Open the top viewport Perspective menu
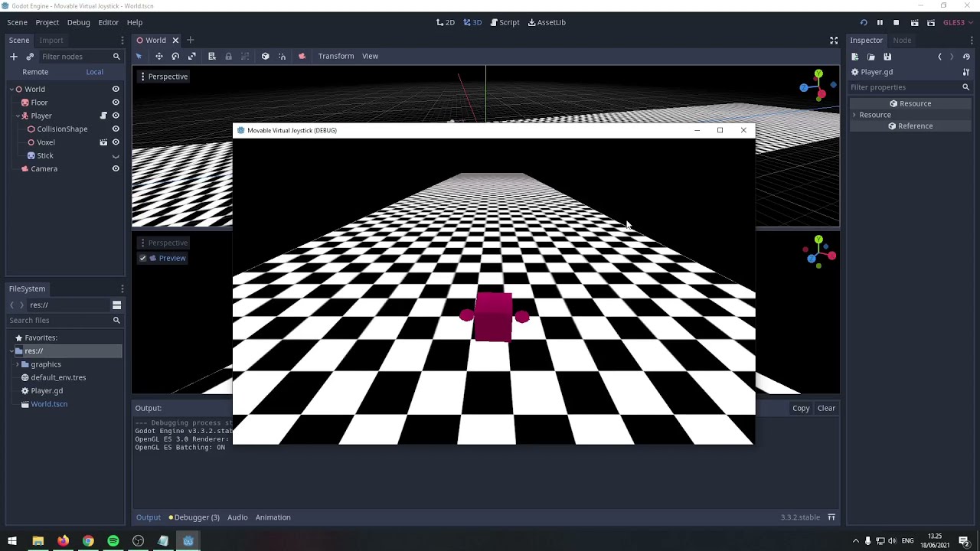The image size is (980, 551). [x=164, y=77]
